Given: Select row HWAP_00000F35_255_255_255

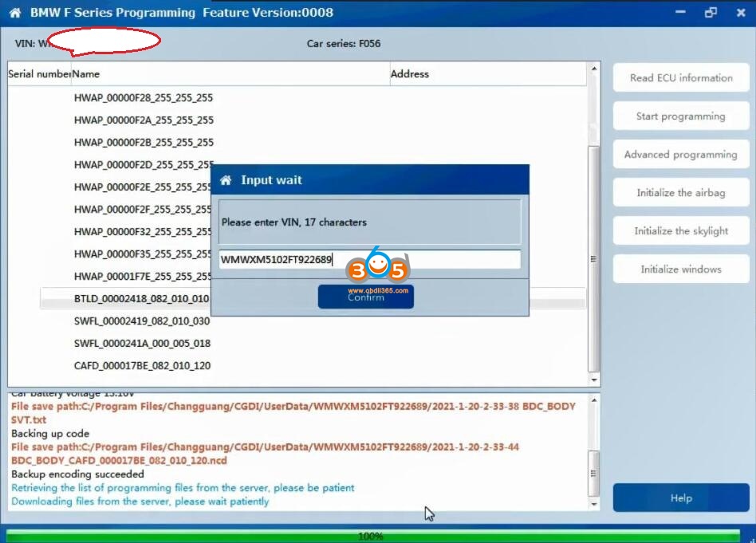Looking at the screenshot, I should coord(142,254).
